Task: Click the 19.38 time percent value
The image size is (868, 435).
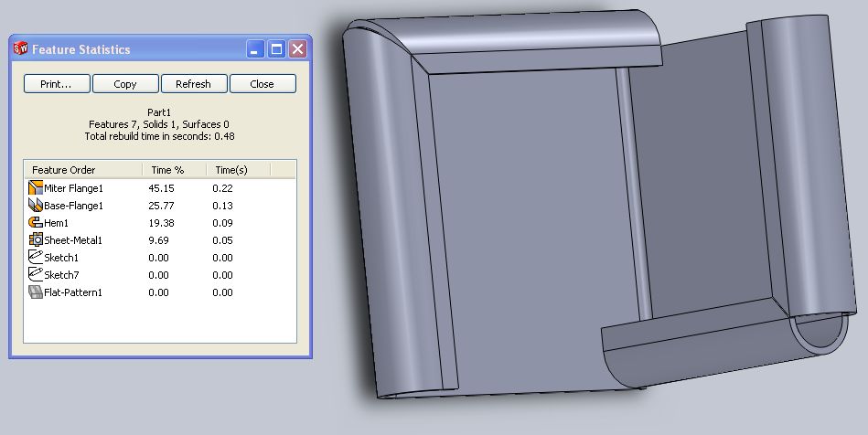Action: [161, 223]
